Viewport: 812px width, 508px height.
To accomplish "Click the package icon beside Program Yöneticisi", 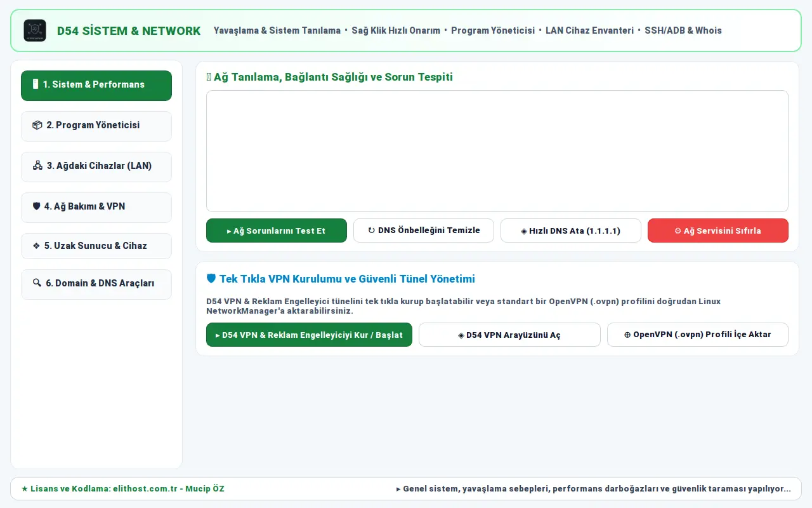I will [37, 126].
